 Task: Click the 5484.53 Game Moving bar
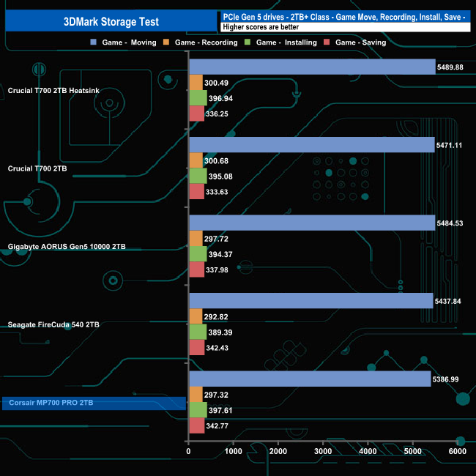coord(313,223)
